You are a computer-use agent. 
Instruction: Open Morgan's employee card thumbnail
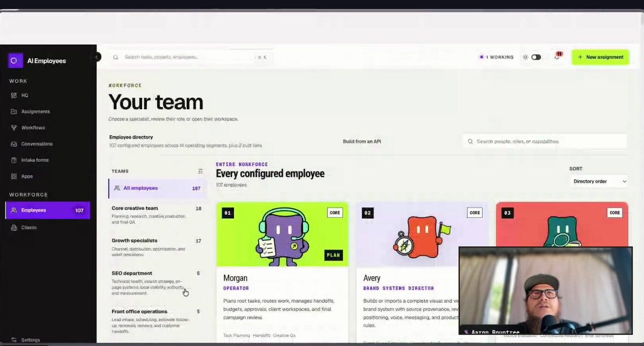coord(282,234)
